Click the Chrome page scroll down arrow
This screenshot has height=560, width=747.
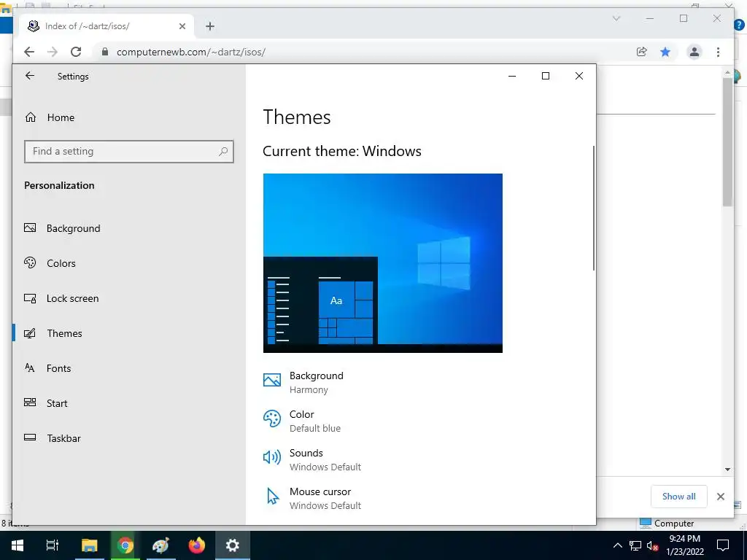tap(727, 470)
